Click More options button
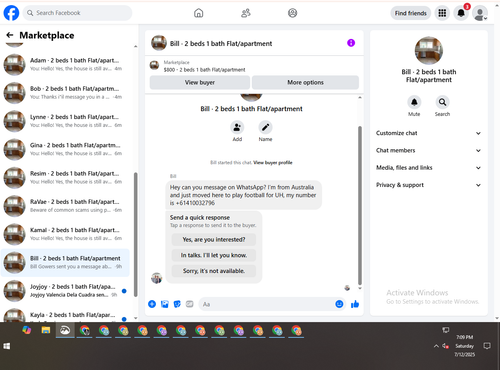The width and height of the screenshot is (500, 370). coord(305,82)
